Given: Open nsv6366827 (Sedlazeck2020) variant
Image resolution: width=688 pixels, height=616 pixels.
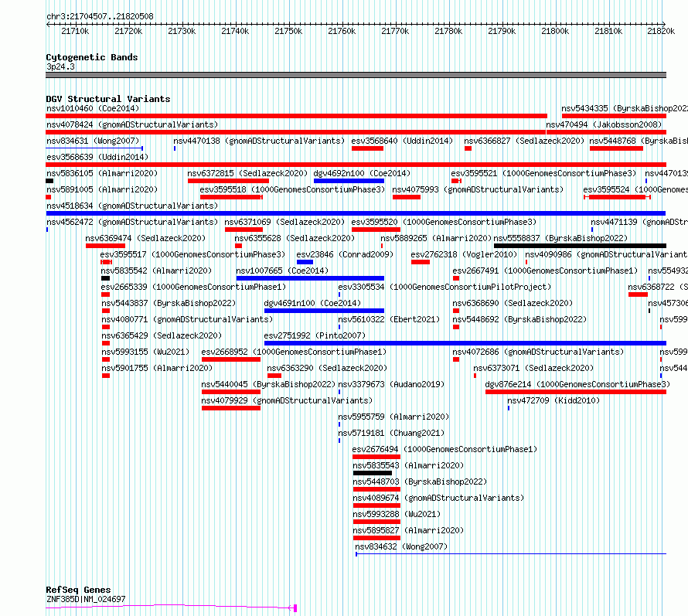Looking at the screenshot, I should [x=524, y=141].
